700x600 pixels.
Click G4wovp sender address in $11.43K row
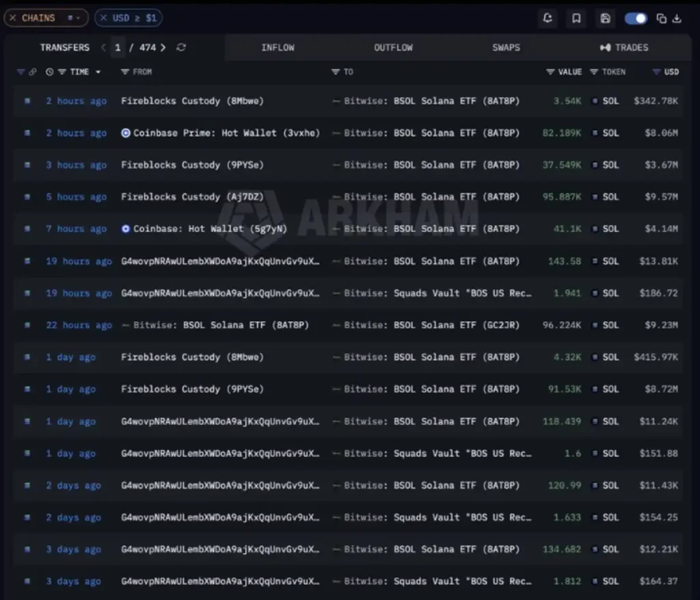[220, 486]
